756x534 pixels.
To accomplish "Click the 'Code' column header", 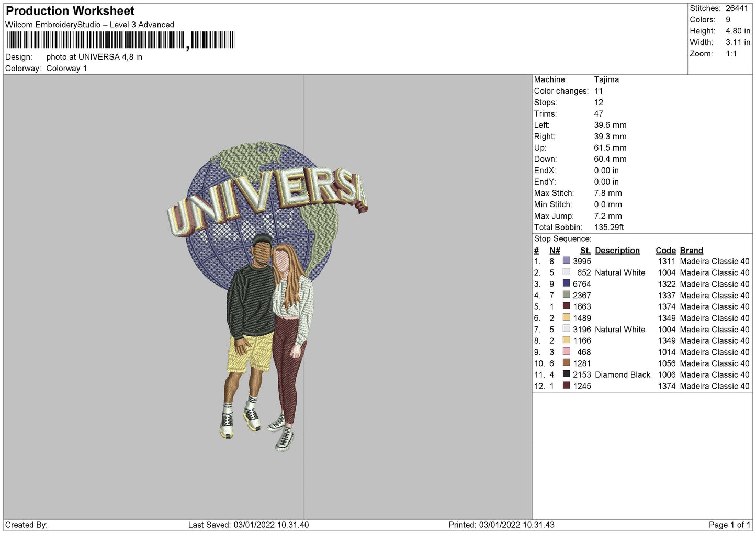I will pos(665,251).
